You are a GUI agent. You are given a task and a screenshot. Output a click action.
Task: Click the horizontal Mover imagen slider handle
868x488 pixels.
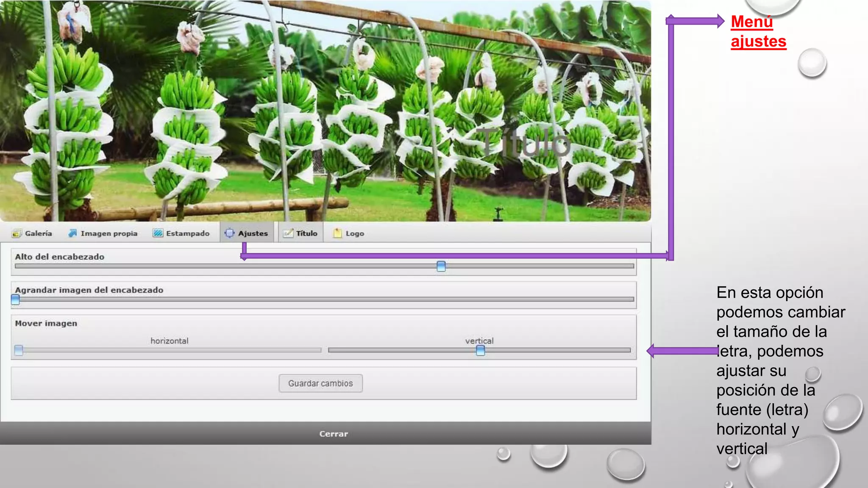[19, 350]
